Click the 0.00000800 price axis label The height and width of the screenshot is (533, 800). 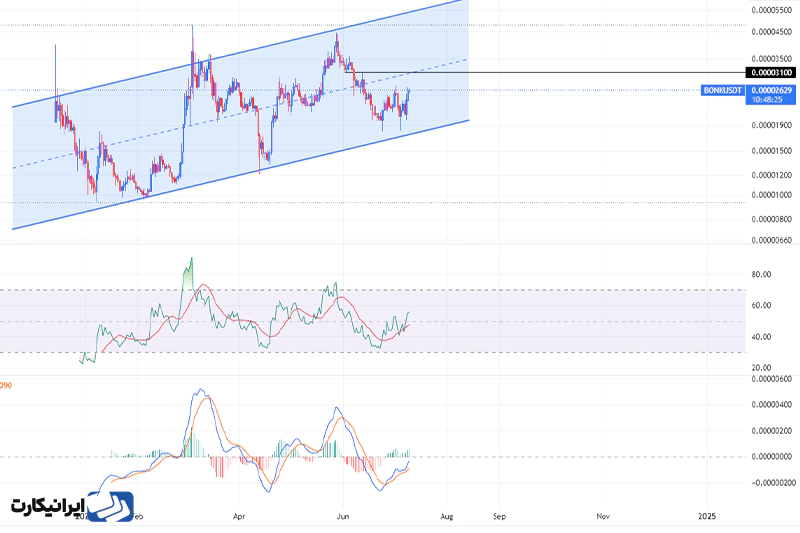click(771, 219)
